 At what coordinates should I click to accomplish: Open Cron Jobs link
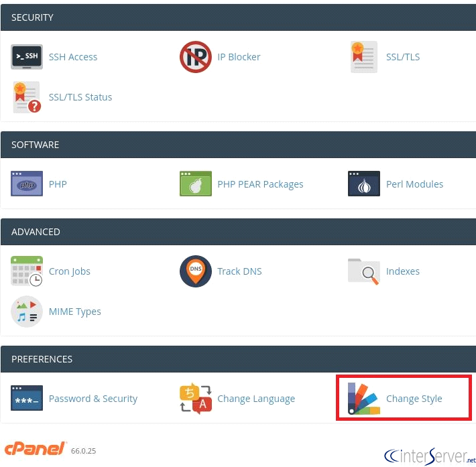pyautogui.click(x=70, y=271)
